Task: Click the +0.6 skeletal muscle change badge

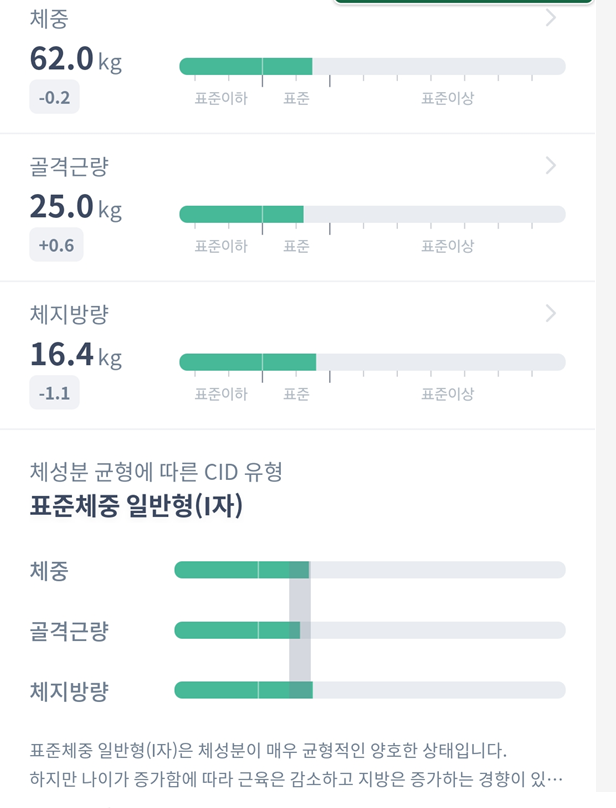Action: coord(56,246)
